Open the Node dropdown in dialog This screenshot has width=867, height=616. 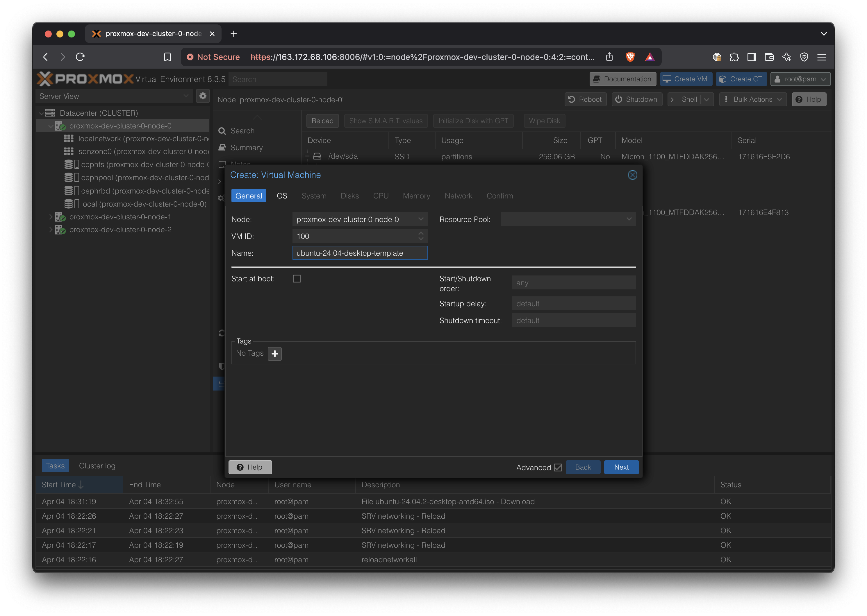pyautogui.click(x=421, y=219)
